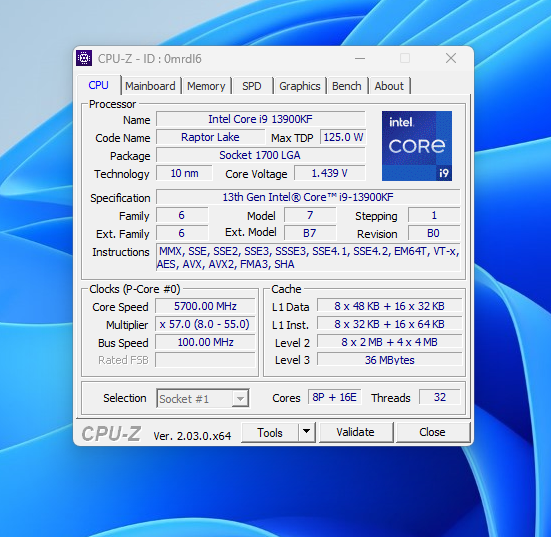
Task: Click the L1 Inst. cache value
Action: (x=389, y=324)
